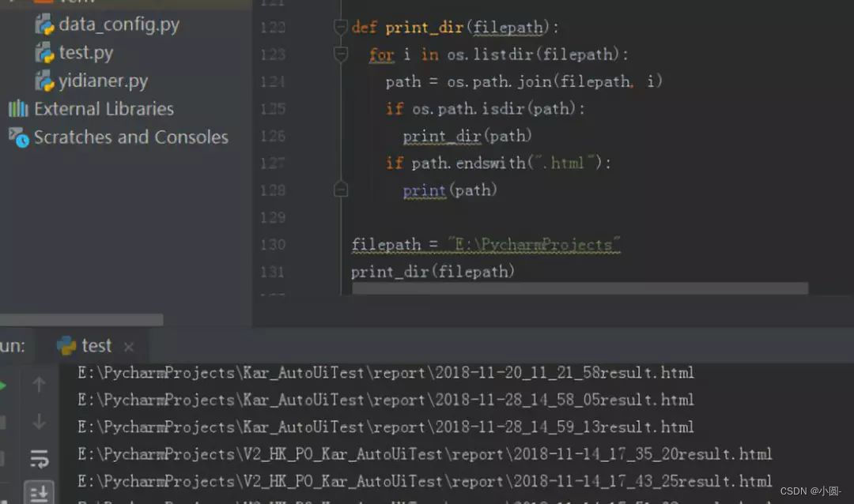Click the Scratches and Consoles clock icon
Image resolution: width=854 pixels, height=504 pixels.
18,137
